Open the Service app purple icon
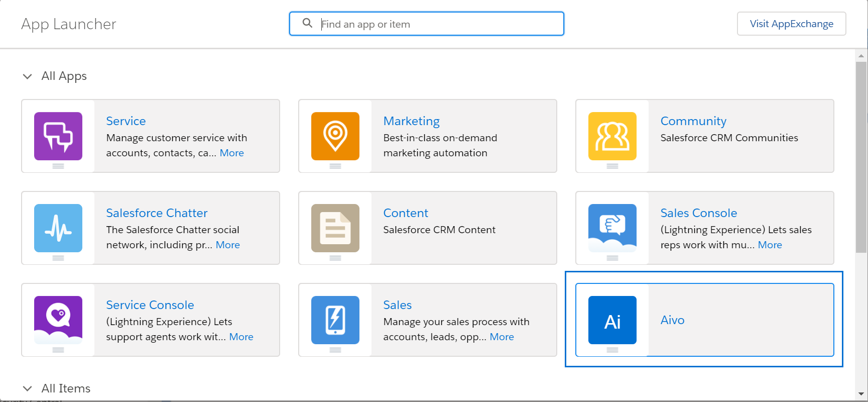This screenshot has width=868, height=402. pos(58,136)
